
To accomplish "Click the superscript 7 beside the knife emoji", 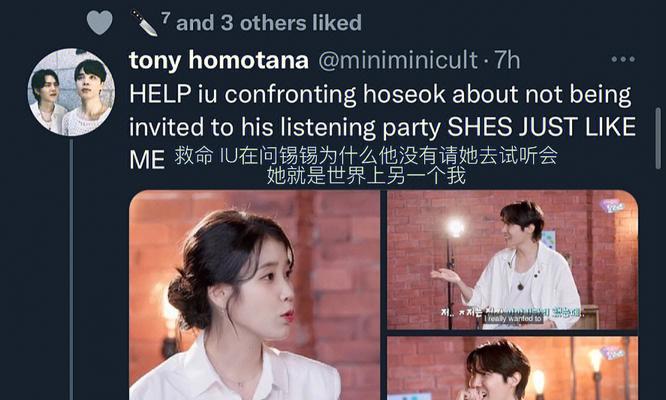I will tap(166, 18).
